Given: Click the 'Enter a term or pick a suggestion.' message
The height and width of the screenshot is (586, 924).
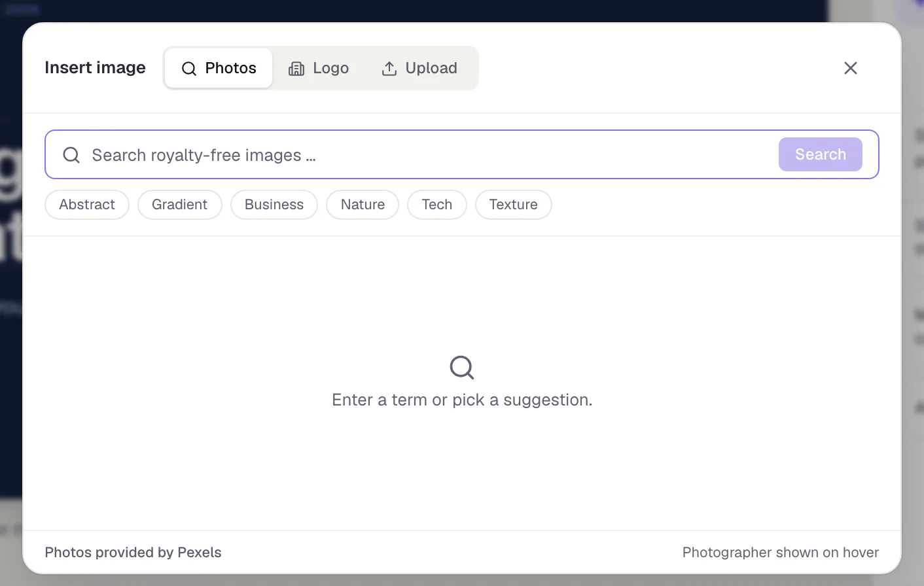Looking at the screenshot, I should click(462, 400).
